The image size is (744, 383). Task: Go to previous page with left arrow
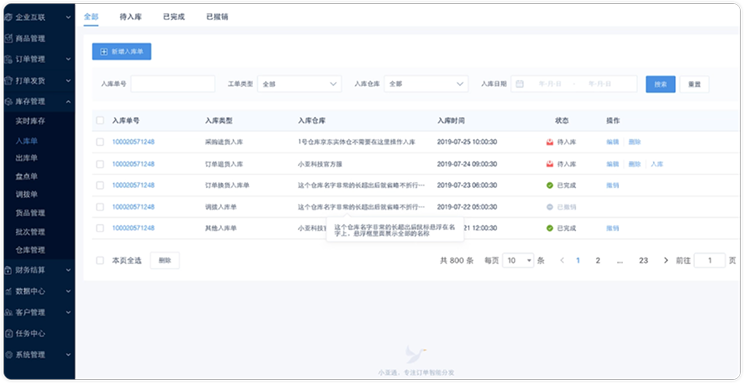click(x=562, y=261)
